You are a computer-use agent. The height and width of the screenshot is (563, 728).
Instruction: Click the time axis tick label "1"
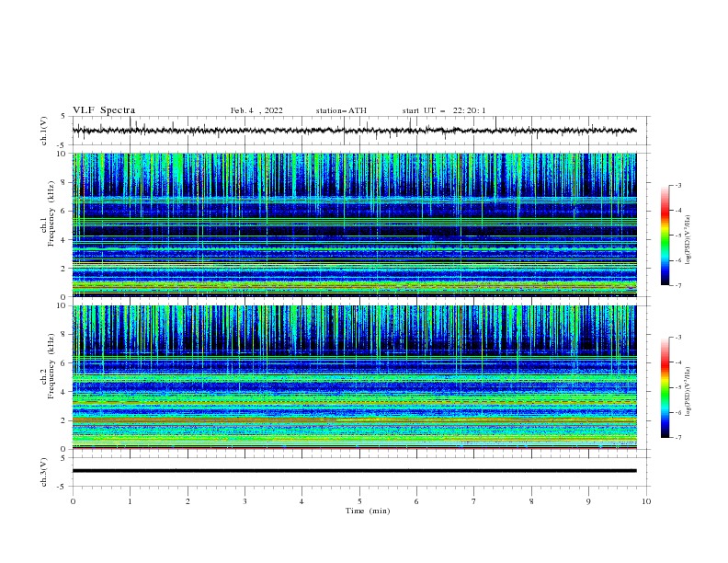point(130,501)
